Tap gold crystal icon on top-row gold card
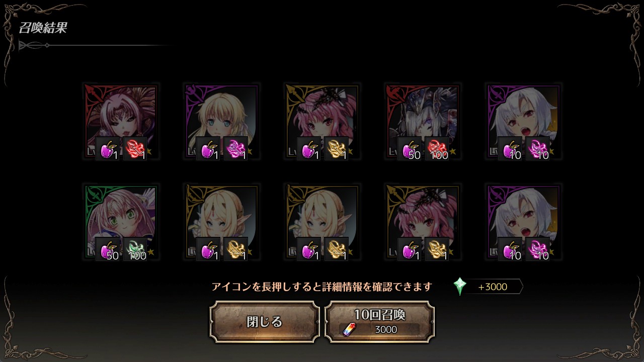 pyautogui.click(x=336, y=148)
